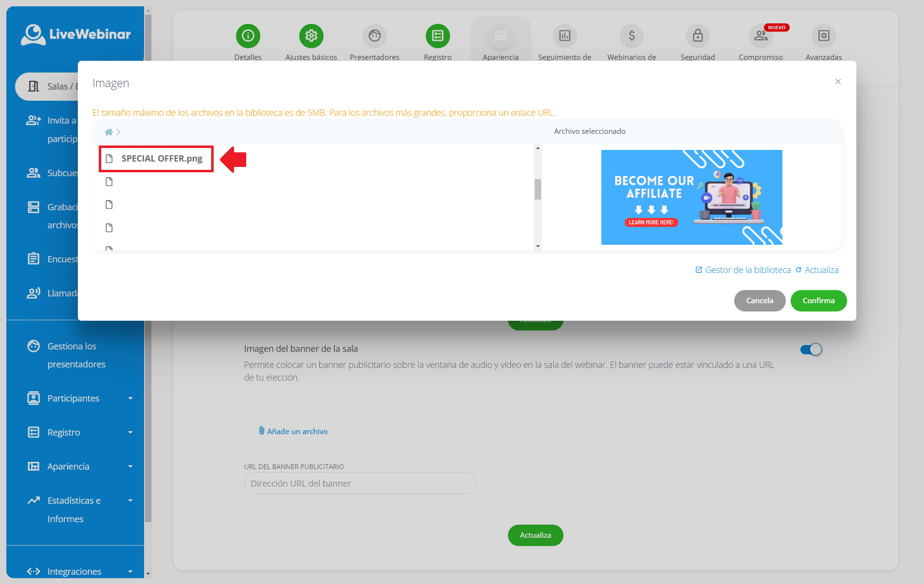924x584 pixels.
Task: Open the Detalles info icon
Action: coord(248,36)
